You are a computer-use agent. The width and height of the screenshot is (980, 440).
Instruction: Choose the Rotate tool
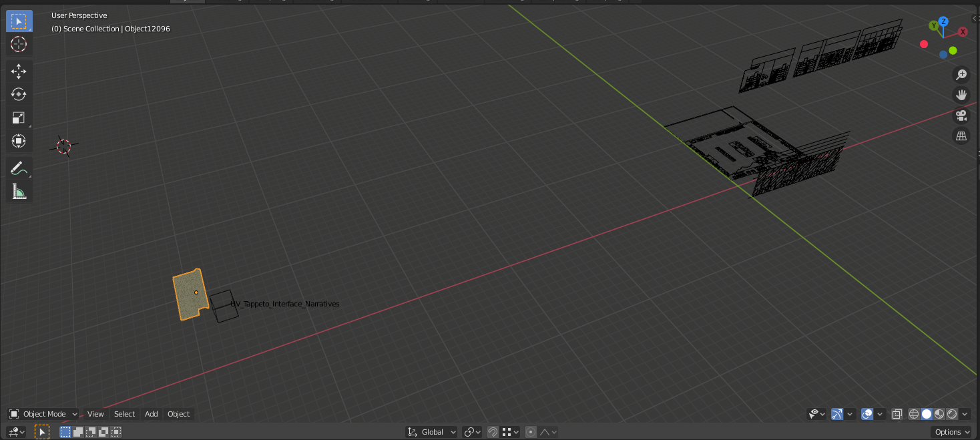(x=19, y=94)
